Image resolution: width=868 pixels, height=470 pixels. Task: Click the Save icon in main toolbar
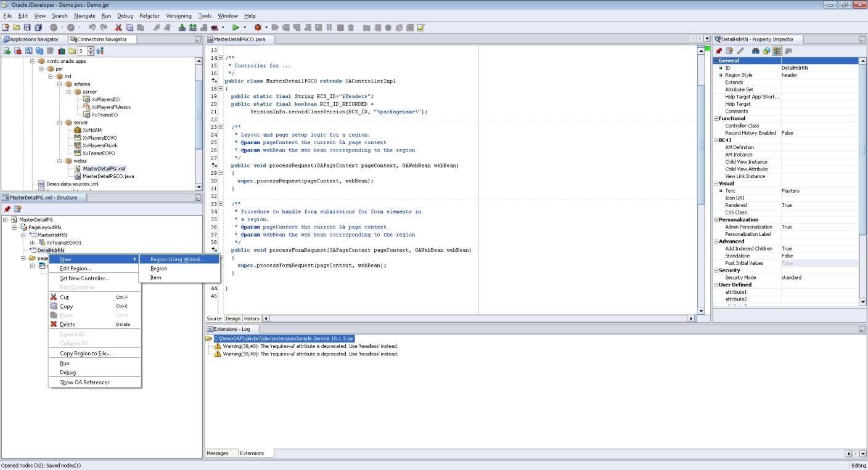click(x=27, y=28)
